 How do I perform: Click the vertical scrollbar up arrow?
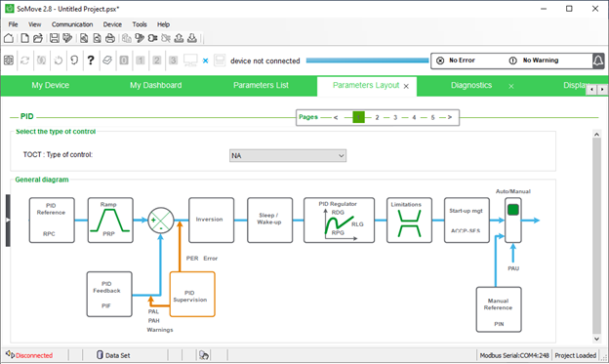[x=597, y=134]
